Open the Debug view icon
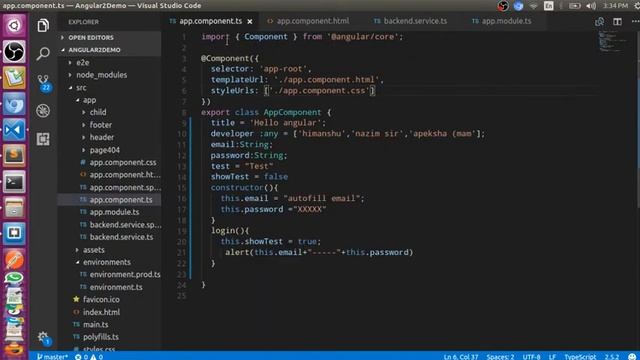 click(x=43, y=111)
